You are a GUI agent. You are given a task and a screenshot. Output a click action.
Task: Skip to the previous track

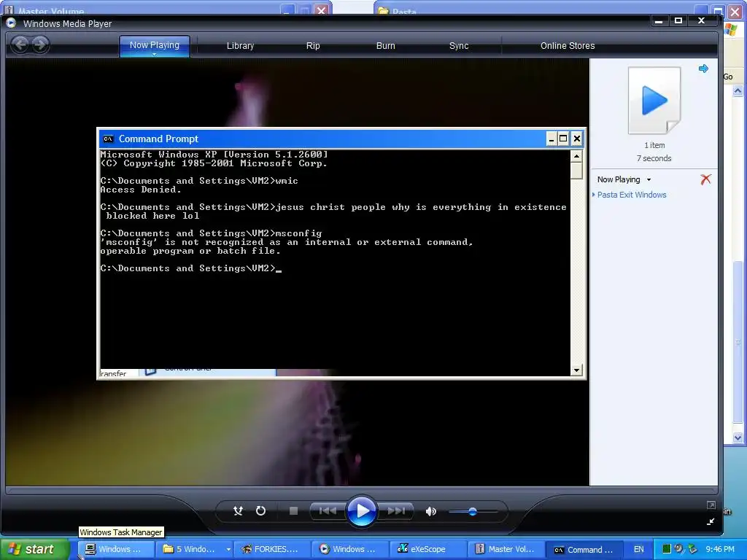328,511
